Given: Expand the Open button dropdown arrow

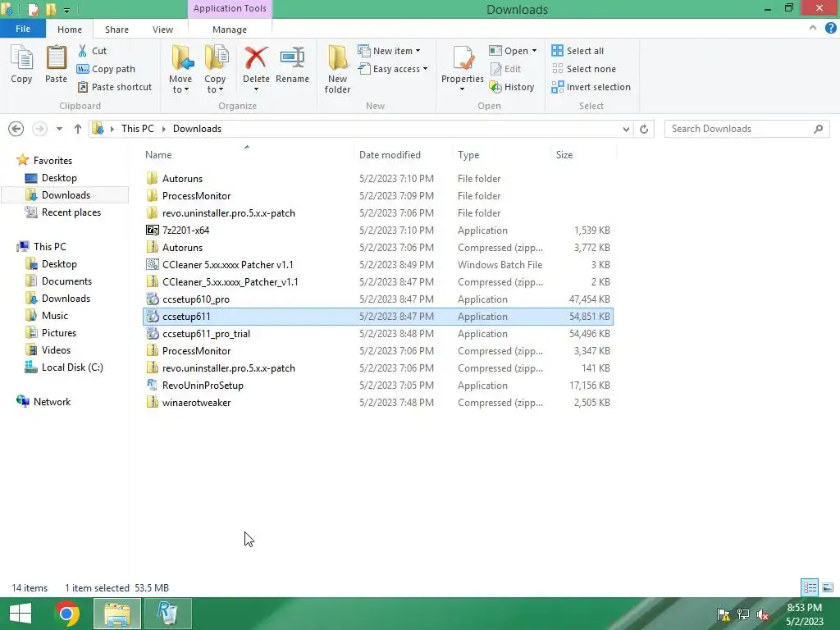Looking at the screenshot, I should (534, 51).
